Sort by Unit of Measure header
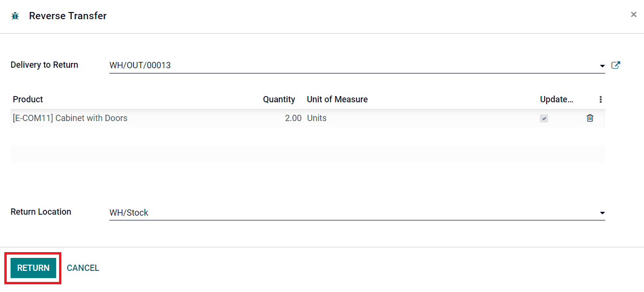The height and width of the screenshot is (292, 644). (337, 99)
